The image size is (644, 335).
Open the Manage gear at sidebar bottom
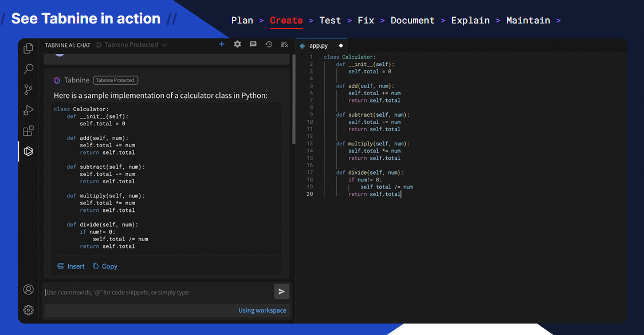coord(28,310)
